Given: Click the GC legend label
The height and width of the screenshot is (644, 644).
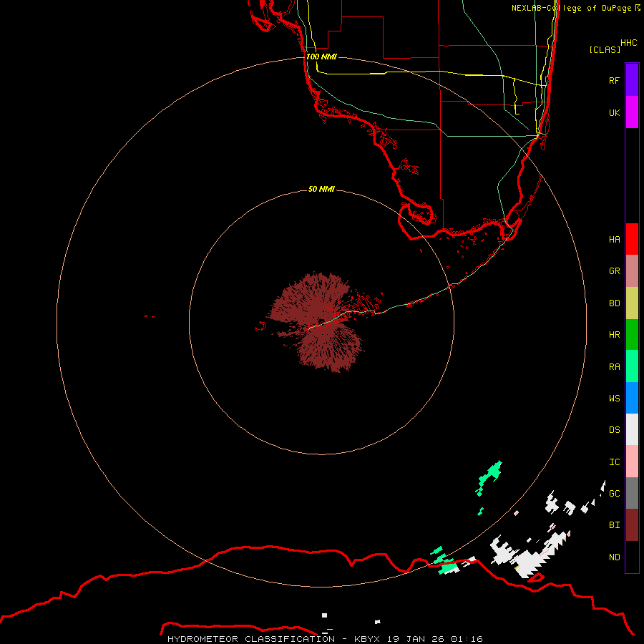Looking at the screenshot, I should click(614, 493).
